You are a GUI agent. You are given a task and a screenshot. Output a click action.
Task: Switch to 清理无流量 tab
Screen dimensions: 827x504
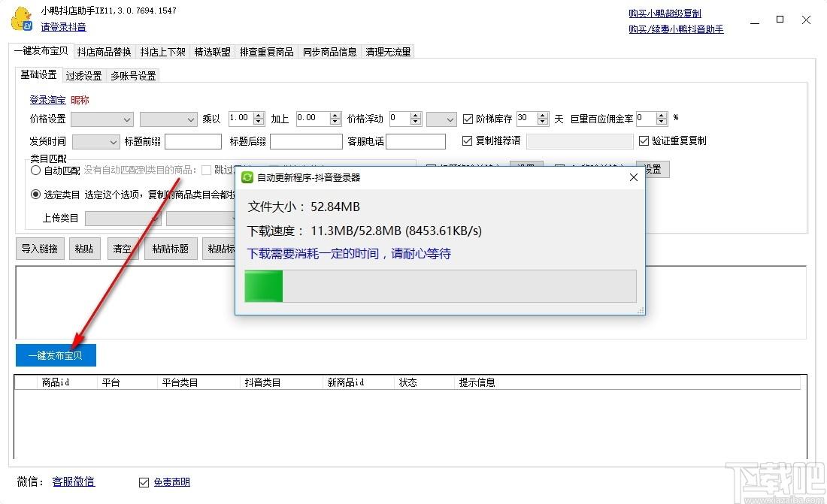click(388, 52)
